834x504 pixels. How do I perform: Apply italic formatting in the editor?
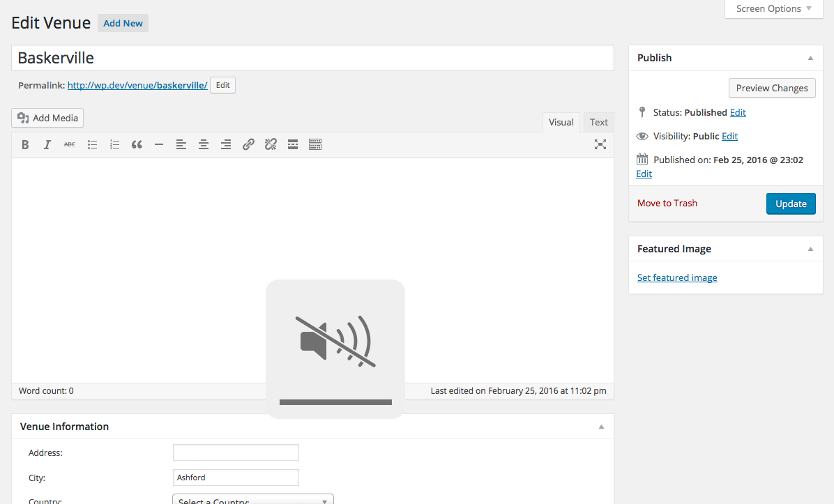(47, 145)
